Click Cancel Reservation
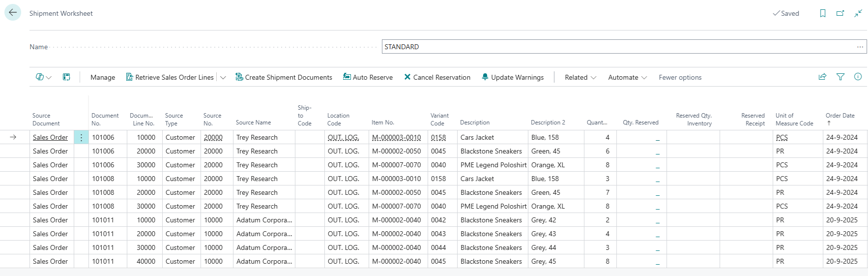 437,78
